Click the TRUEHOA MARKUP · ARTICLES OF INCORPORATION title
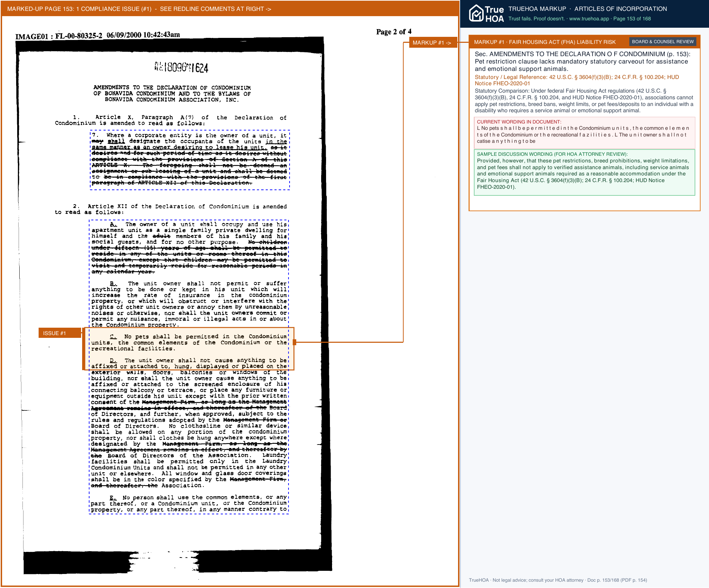The width and height of the screenshot is (709, 588). click(x=588, y=9)
